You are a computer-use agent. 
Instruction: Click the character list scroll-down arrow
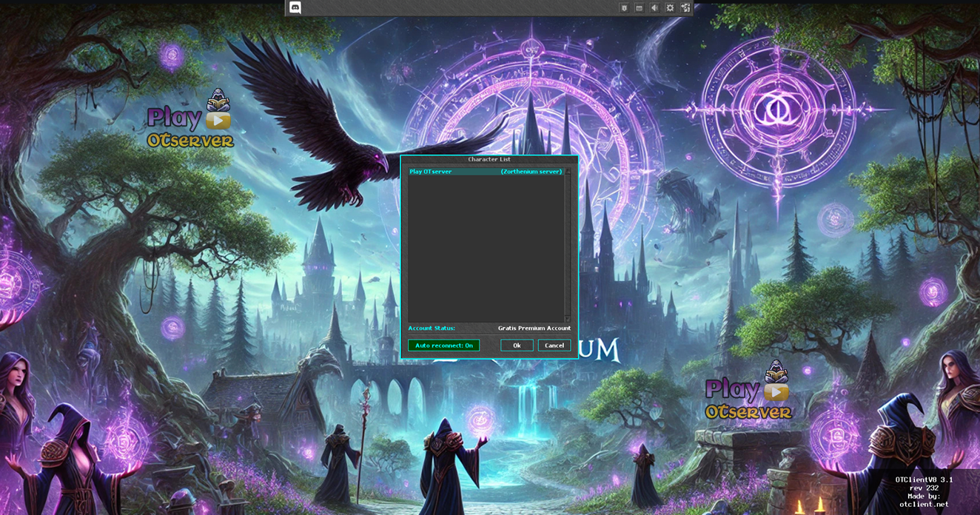568,319
